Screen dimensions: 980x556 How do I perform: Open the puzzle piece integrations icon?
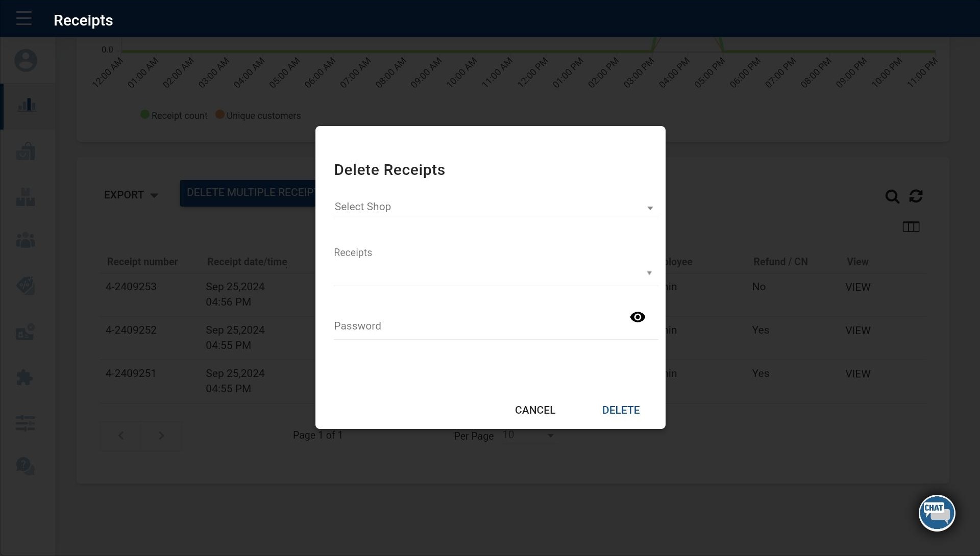[x=24, y=377]
